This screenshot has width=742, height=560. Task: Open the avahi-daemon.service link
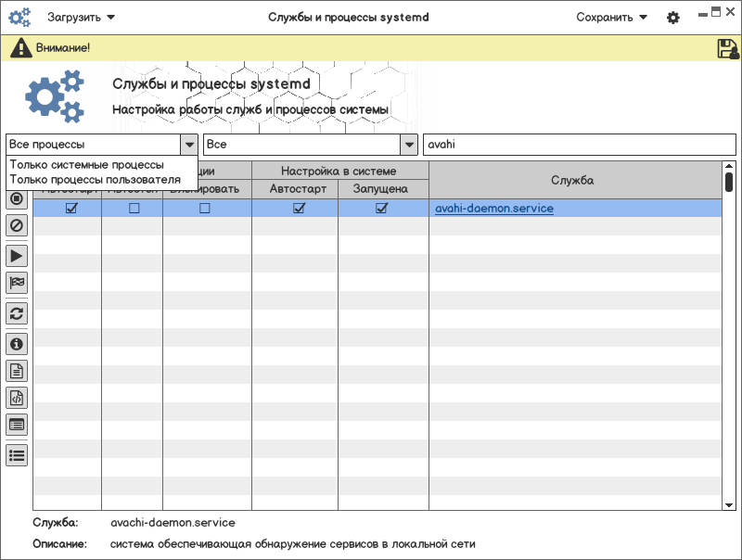coord(494,209)
